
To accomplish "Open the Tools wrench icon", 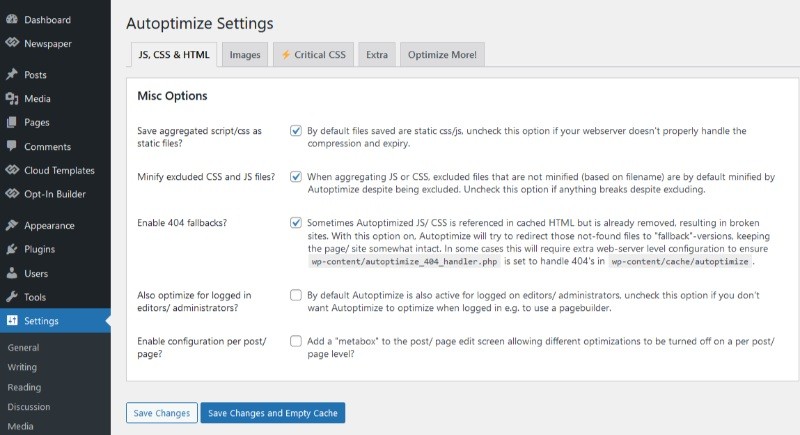I will click(11, 297).
